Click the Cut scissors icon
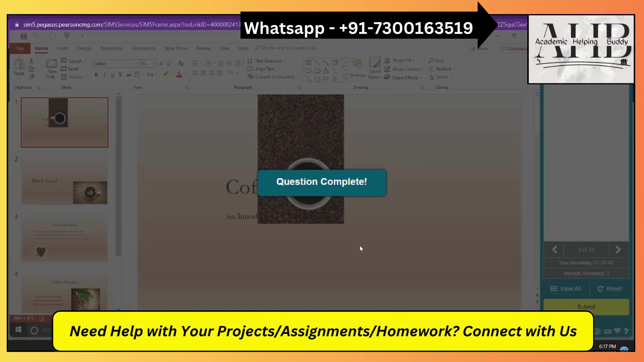 [x=31, y=61]
